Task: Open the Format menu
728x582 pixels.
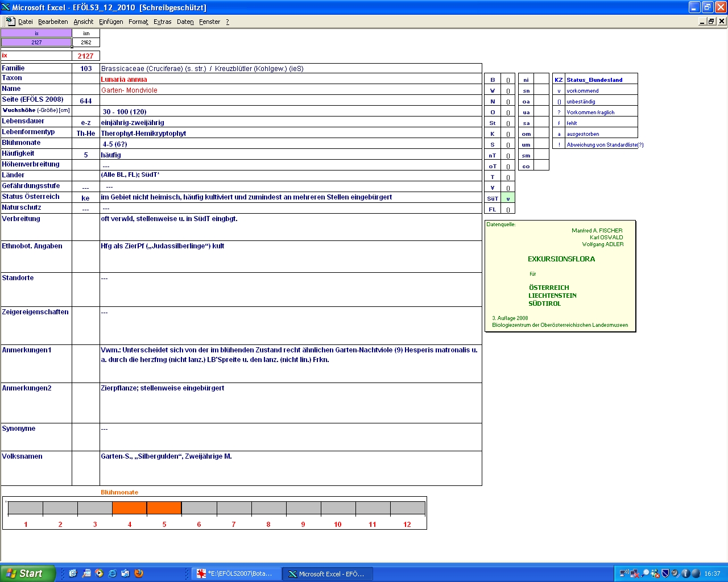Action: pyautogui.click(x=138, y=22)
